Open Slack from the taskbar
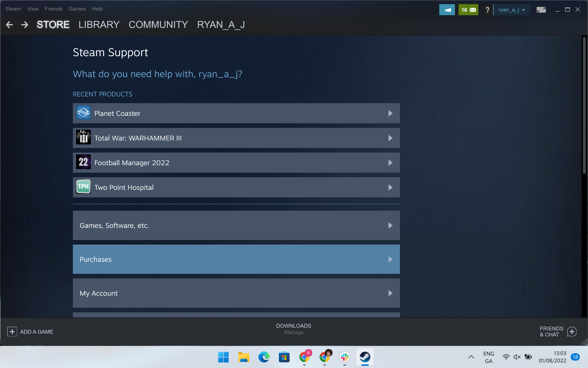The height and width of the screenshot is (368, 588). (x=345, y=357)
